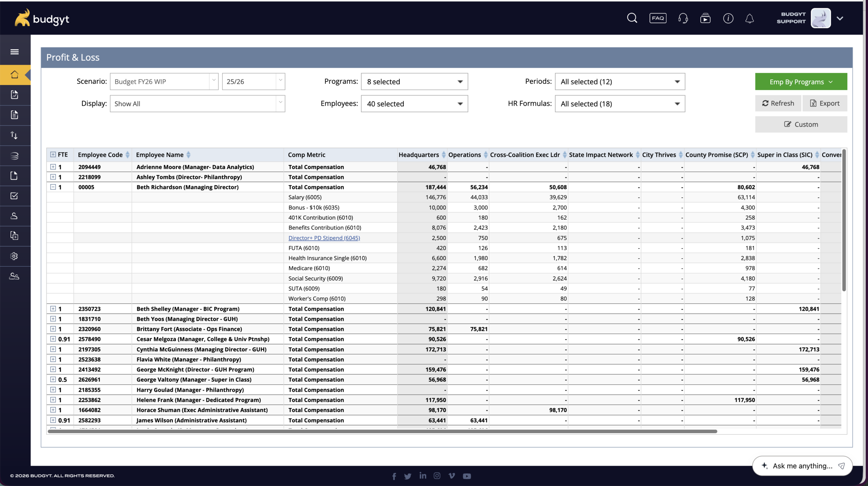868x486 pixels.
Task: Click the home icon in sidebar
Action: (x=15, y=75)
